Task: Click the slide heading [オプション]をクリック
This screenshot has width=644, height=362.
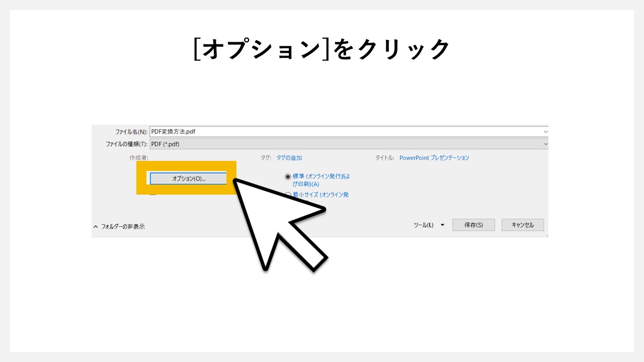Action: click(x=322, y=48)
